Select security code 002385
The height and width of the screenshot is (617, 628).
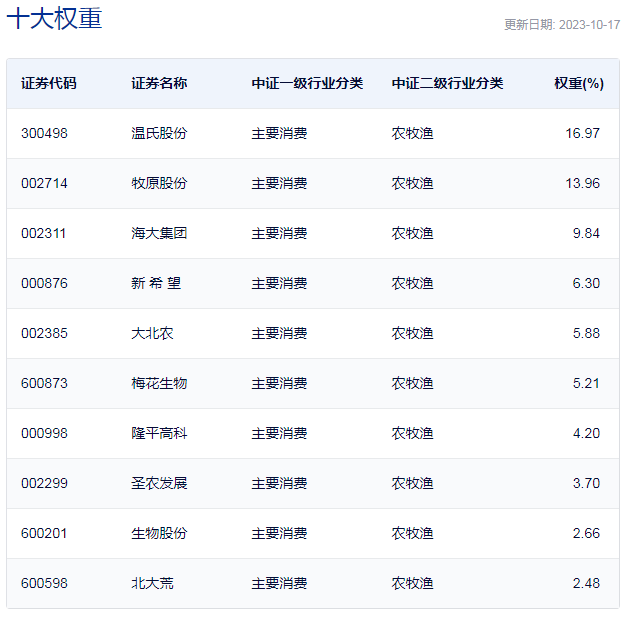[x=44, y=334]
